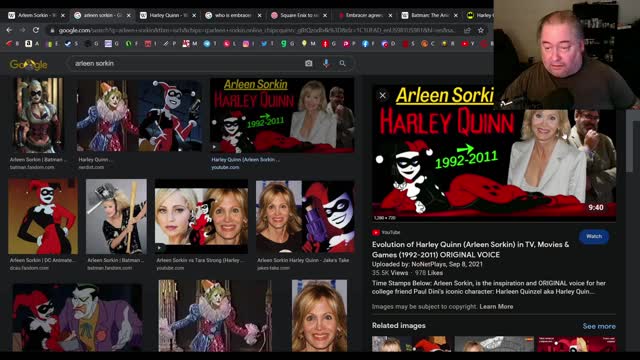Close the Arleen Sorkin Wikipedia tab
The width and height of the screenshot is (640, 360).
(x=63, y=15)
